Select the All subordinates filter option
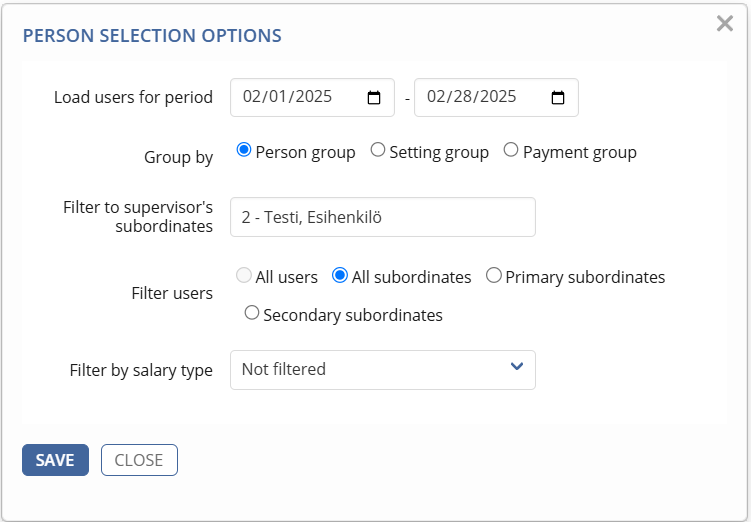 coord(340,275)
